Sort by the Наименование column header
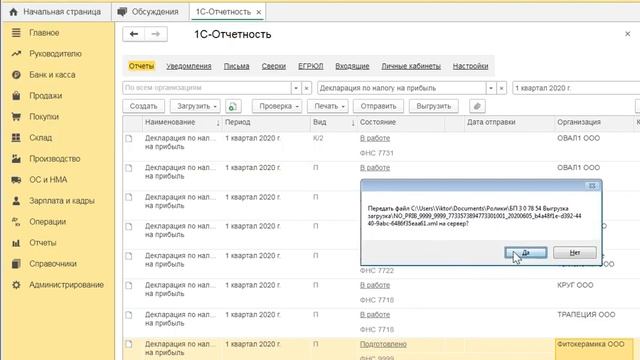Viewport: 640px width, 360px height. click(x=182, y=122)
